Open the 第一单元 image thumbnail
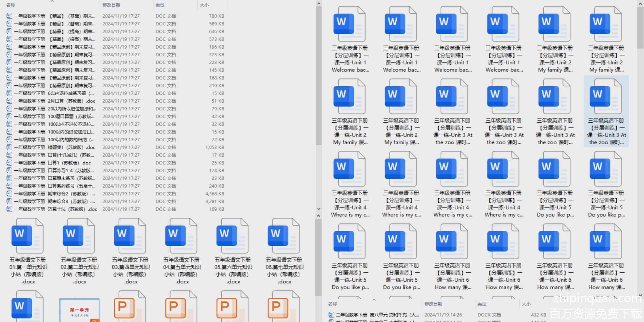Screen dimensions: 644x322 (x=79, y=310)
